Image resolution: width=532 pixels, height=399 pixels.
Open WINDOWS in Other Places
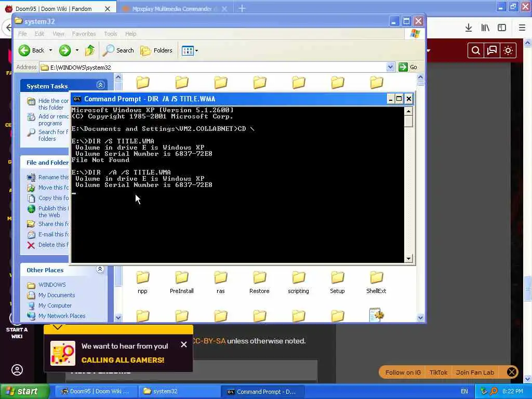52,285
